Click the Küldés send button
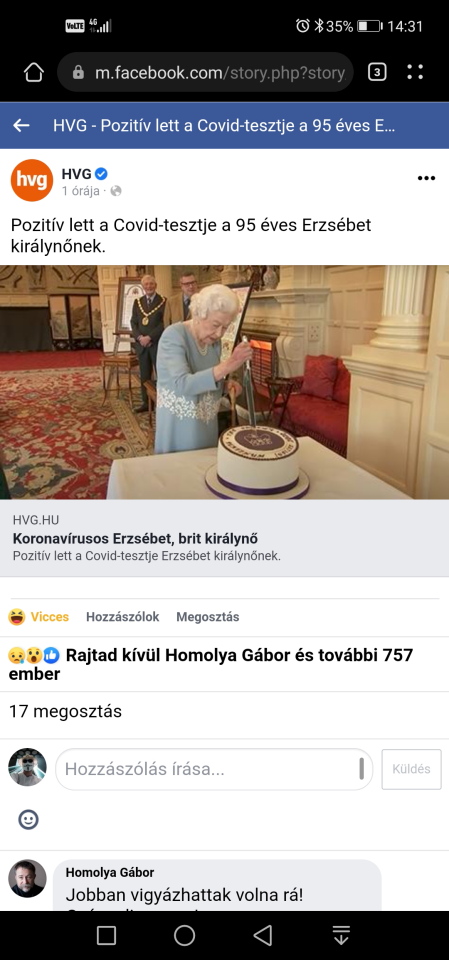 (412, 769)
